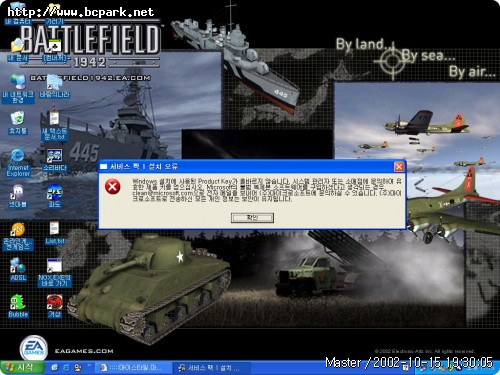Open the 내 네트워크 환경 desktop icon
The image size is (500, 375).
pyautogui.click(x=18, y=88)
